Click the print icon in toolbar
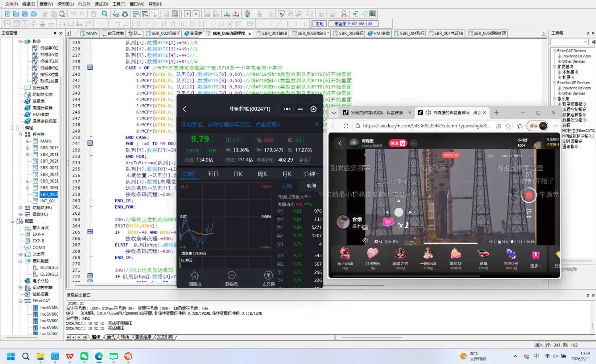Image resolution: width=596 pixels, height=364 pixels. click(125, 14)
